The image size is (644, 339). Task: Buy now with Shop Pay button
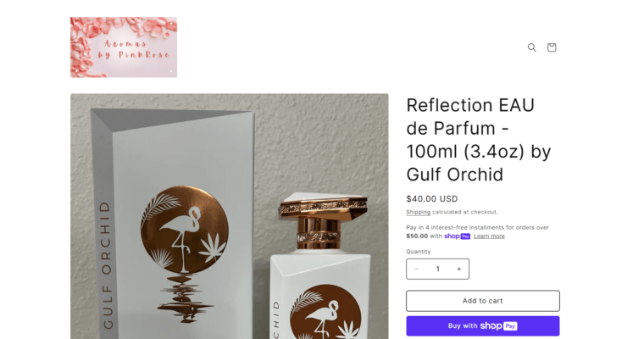pos(483,325)
